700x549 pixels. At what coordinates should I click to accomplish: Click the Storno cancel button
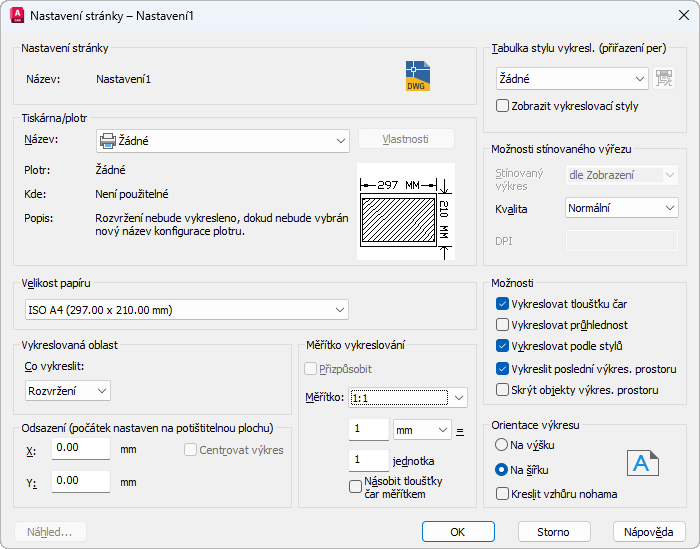coord(553,531)
